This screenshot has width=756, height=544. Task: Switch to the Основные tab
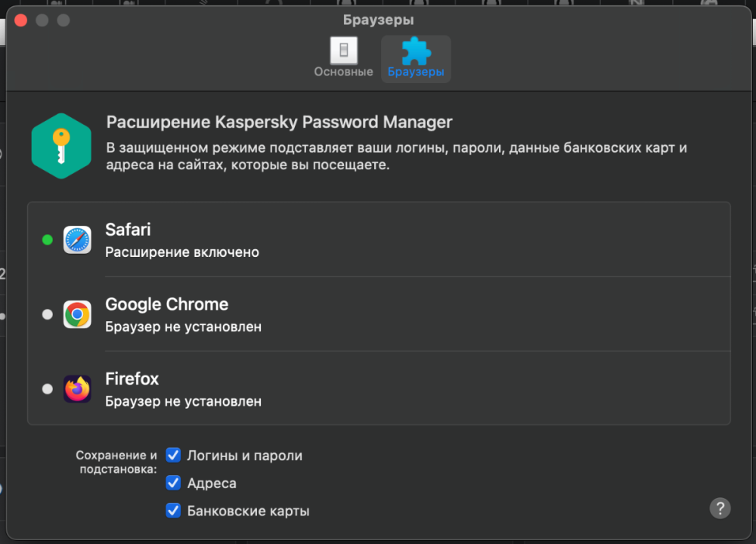344,72
